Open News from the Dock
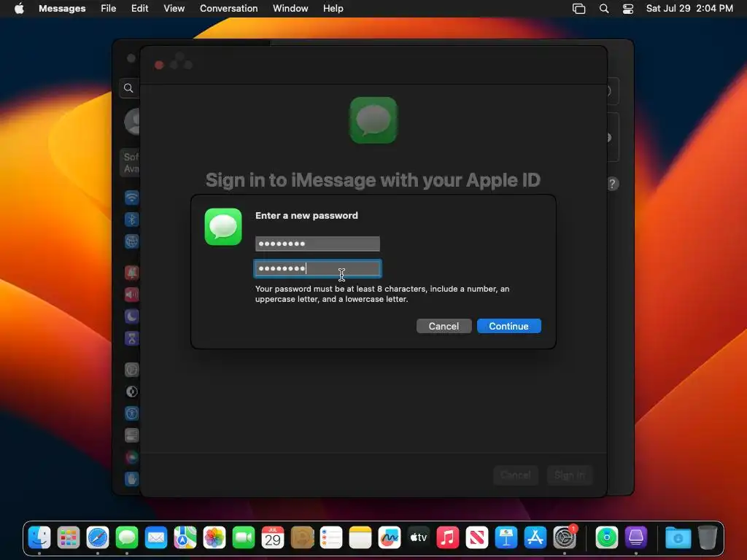Image resolution: width=747 pixels, height=560 pixels. coord(477,537)
